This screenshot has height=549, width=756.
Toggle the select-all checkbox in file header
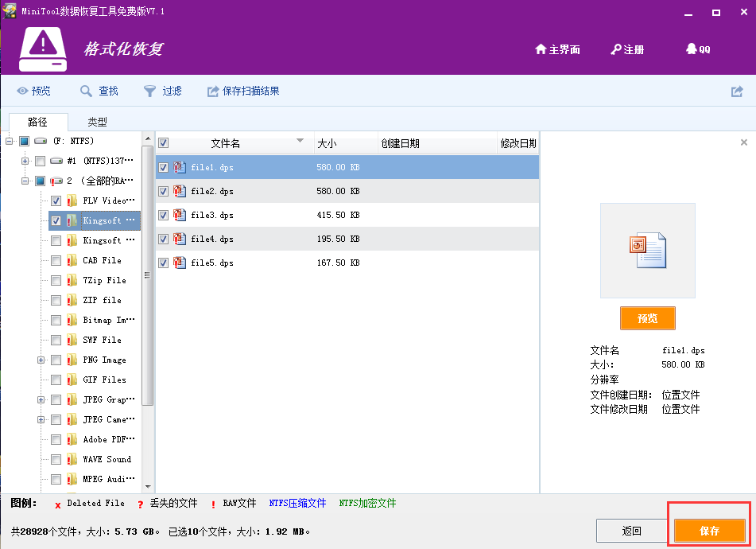tap(163, 143)
